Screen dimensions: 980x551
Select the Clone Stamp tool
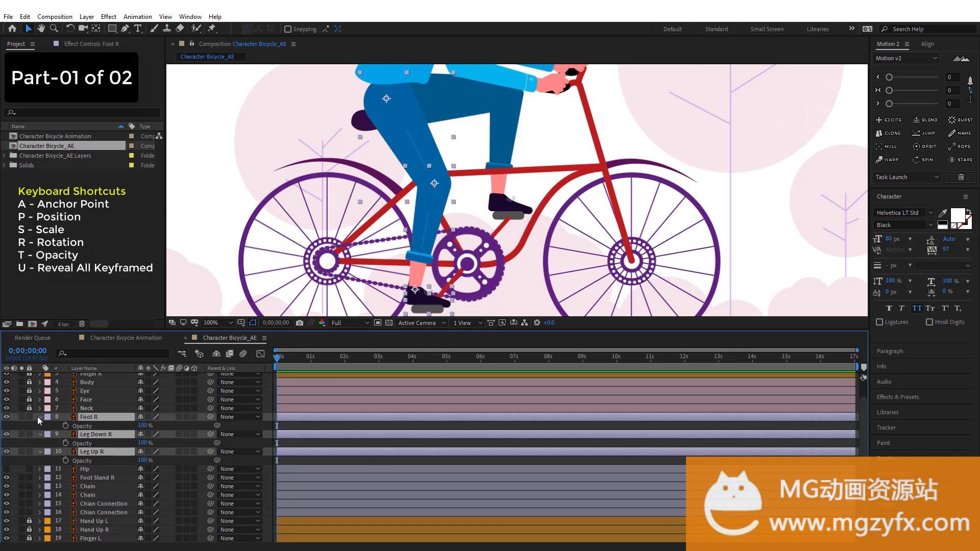(166, 29)
